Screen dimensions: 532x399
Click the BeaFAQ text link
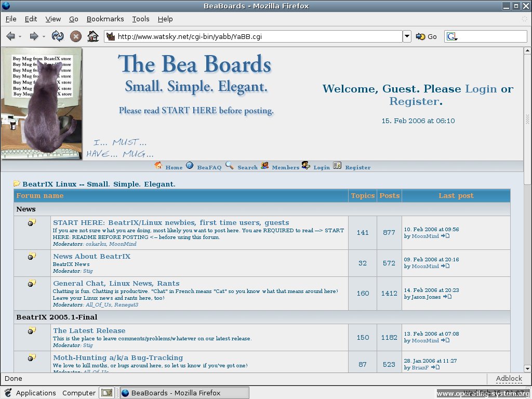coord(209,168)
